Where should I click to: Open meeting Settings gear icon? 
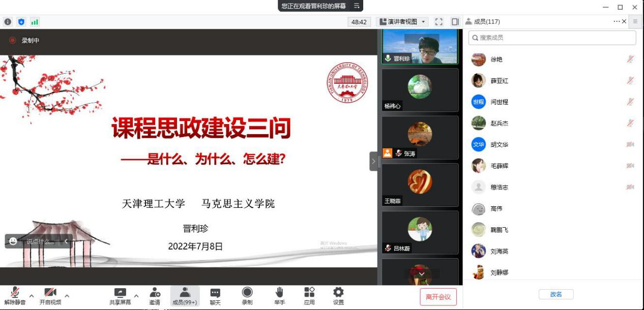(x=338, y=293)
